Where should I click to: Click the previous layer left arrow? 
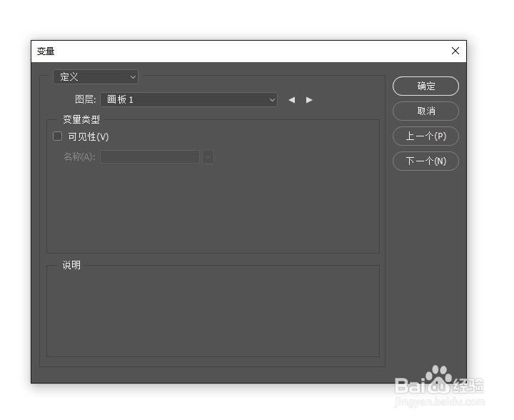[291, 100]
